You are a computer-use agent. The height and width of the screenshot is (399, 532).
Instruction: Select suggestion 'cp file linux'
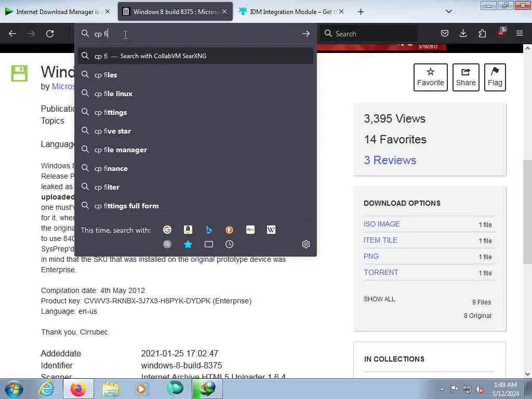[x=195, y=94]
